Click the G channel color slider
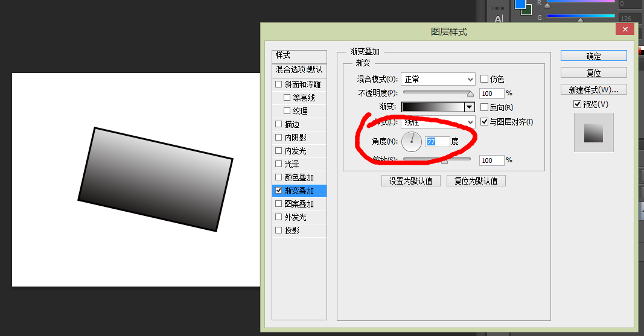Image resolution: width=644 pixels, height=336 pixels. pos(581,16)
